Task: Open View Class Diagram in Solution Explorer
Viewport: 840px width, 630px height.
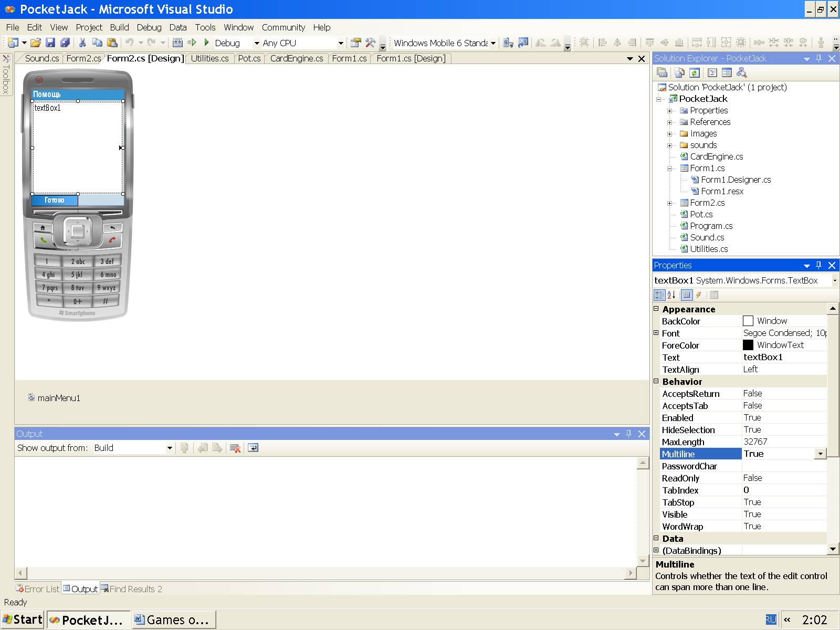Action: (x=741, y=73)
